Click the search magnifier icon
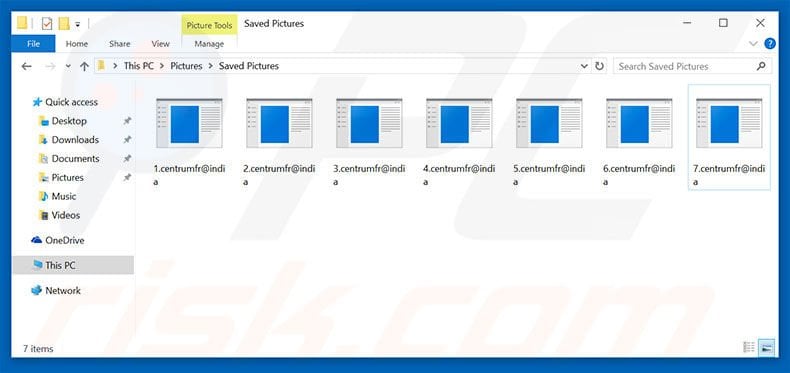The height and width of the screenshot is (373, 790). coord(761,66)
